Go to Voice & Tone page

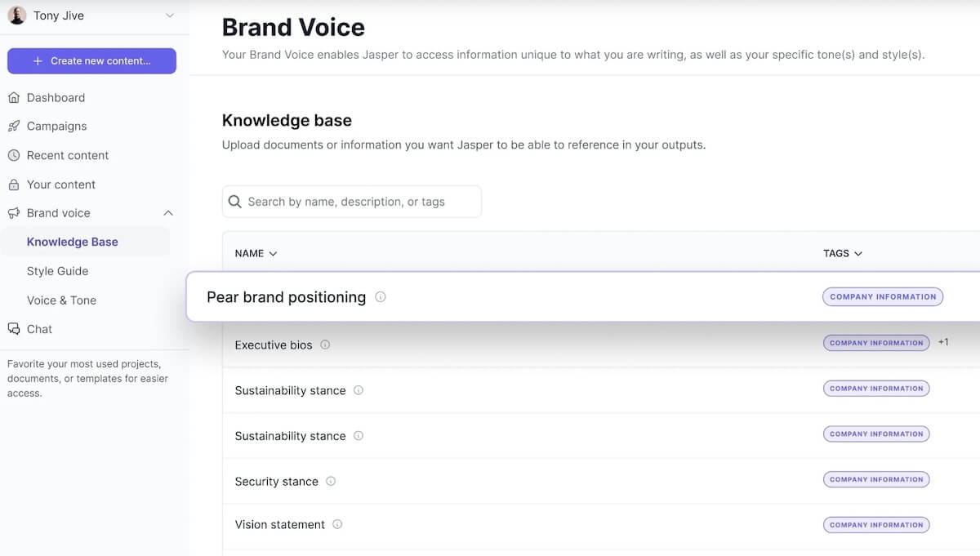pos(61,300)
